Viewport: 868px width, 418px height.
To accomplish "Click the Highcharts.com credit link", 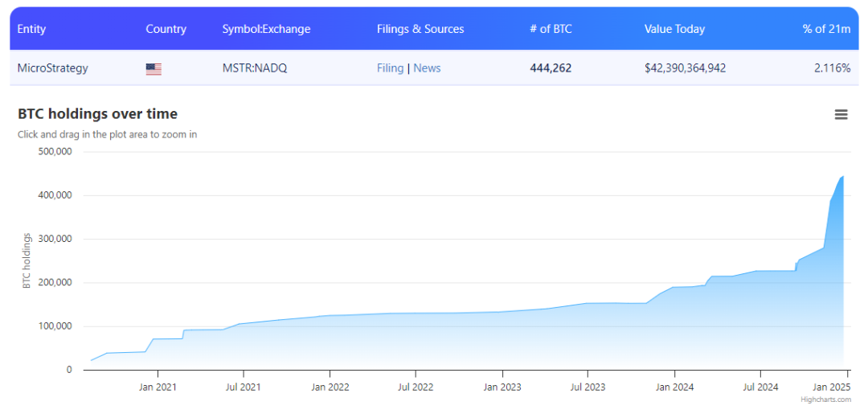I will [x=825, y=400].
